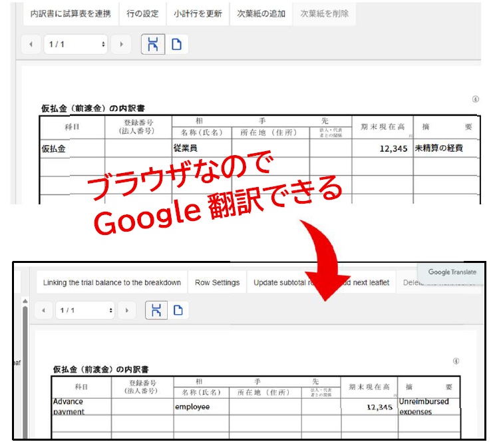
Task: Go to next page in upper Japanese viewer
Action: pyautogui.click(x=120, y=45)
